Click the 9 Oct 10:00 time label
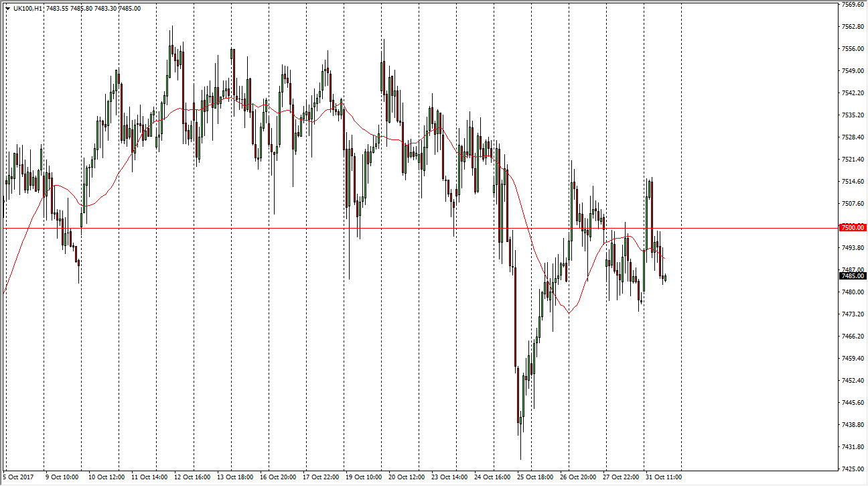 pos(62,477)
